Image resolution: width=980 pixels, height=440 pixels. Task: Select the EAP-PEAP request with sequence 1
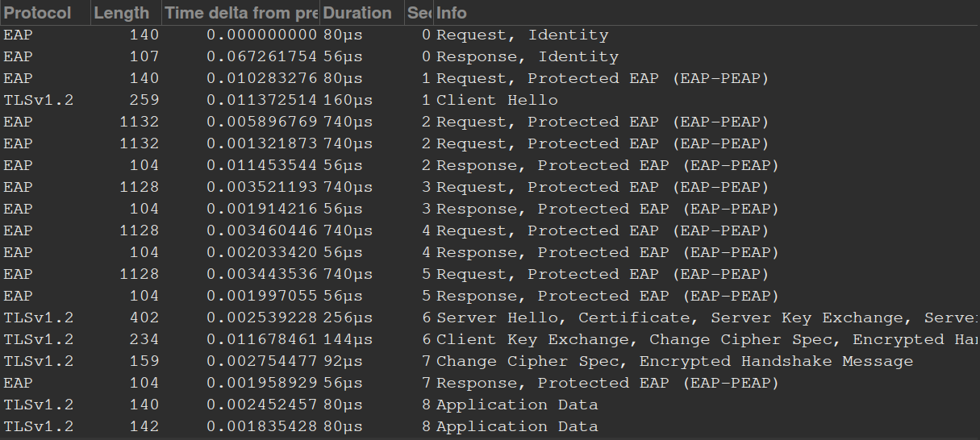click(x=602, y=78)
